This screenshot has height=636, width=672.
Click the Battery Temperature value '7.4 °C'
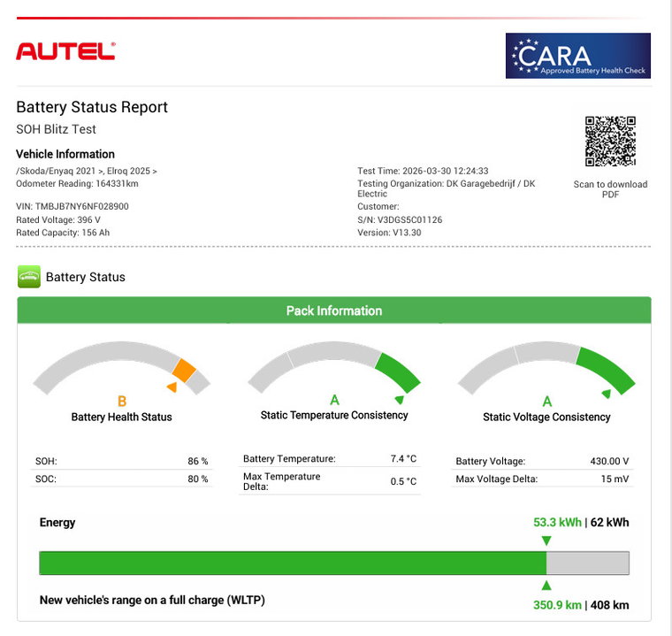coord(404,458)
